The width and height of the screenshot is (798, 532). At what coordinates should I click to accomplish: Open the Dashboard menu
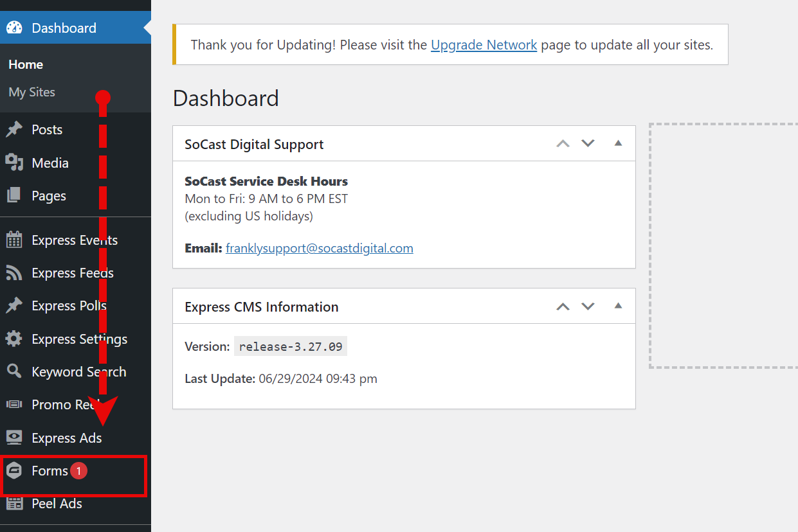point(75,28)
